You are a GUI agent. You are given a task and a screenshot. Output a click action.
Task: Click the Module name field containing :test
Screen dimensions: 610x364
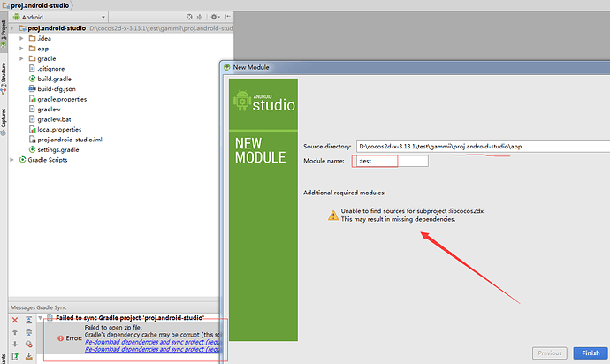(x=391, y=161)
